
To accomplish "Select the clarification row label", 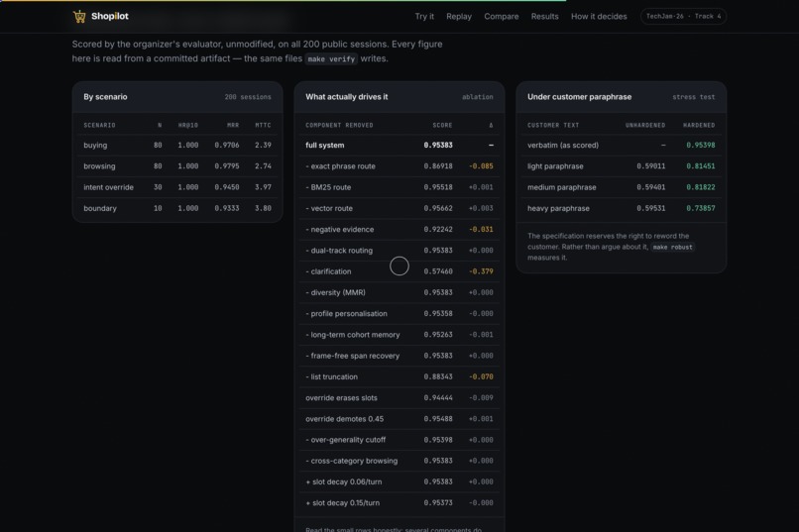I will pos(328,271).
